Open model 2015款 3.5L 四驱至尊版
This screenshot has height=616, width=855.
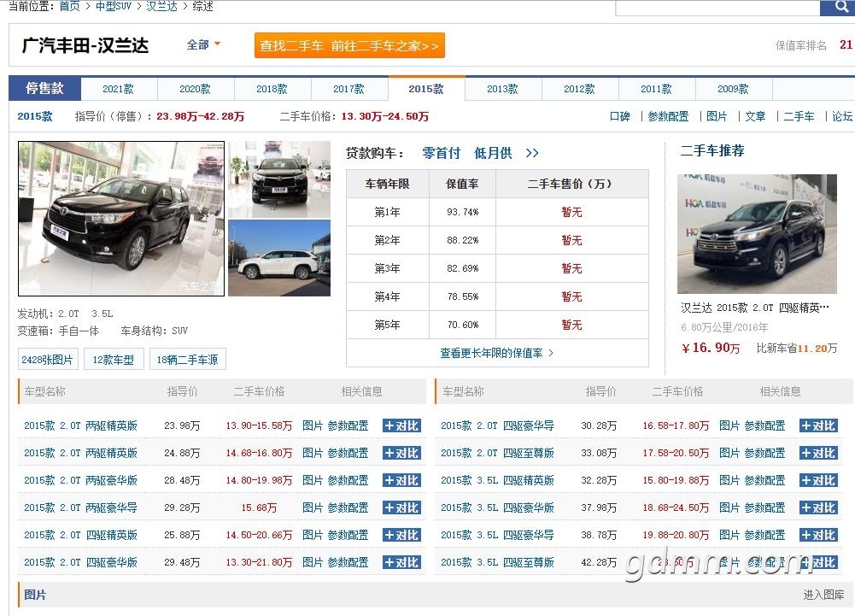pos(497,562)
